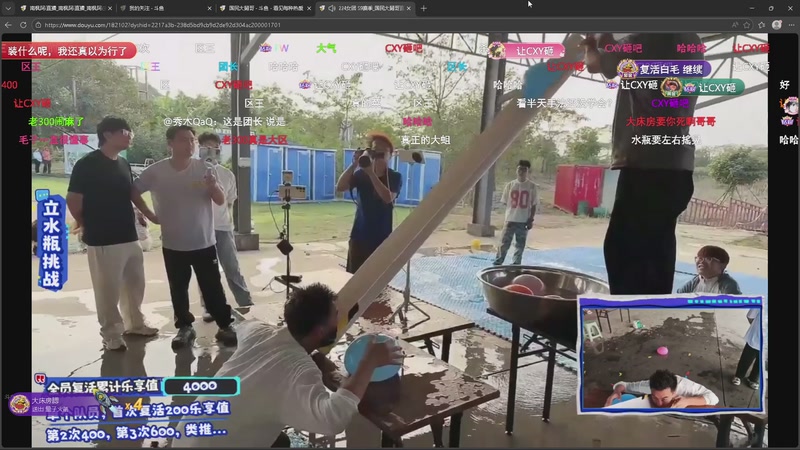Go back to the previous page
Screen dimensions: 800x450
click(8, 24)
